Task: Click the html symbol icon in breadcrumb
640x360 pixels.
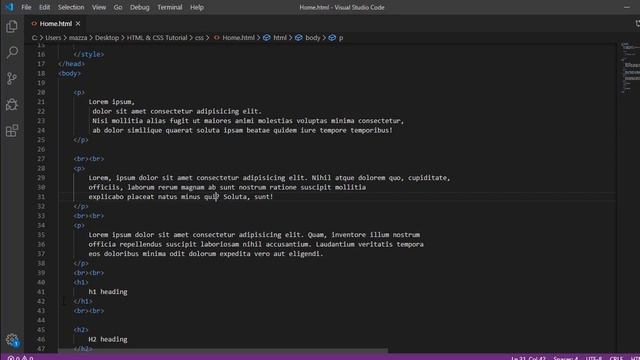Action: 267,38
